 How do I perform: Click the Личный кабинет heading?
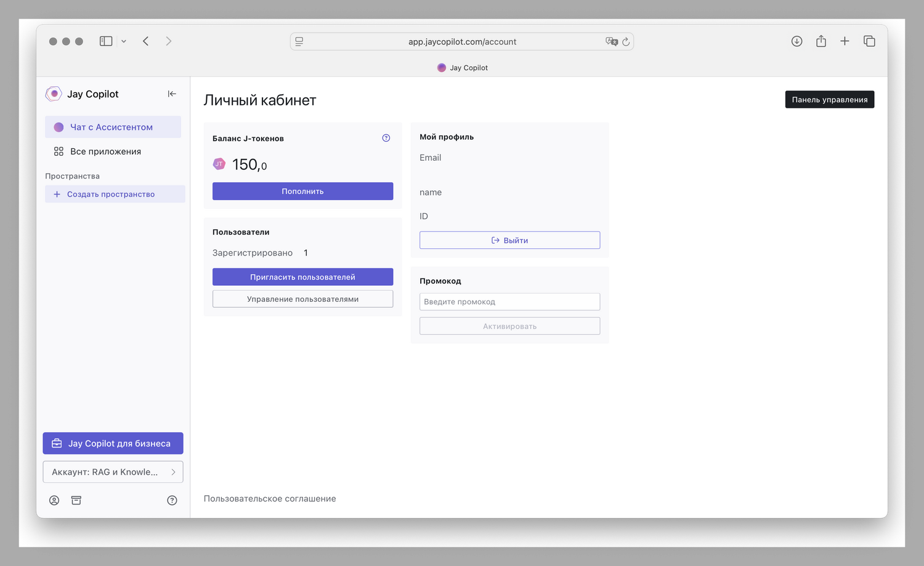(x=260, y=100)
